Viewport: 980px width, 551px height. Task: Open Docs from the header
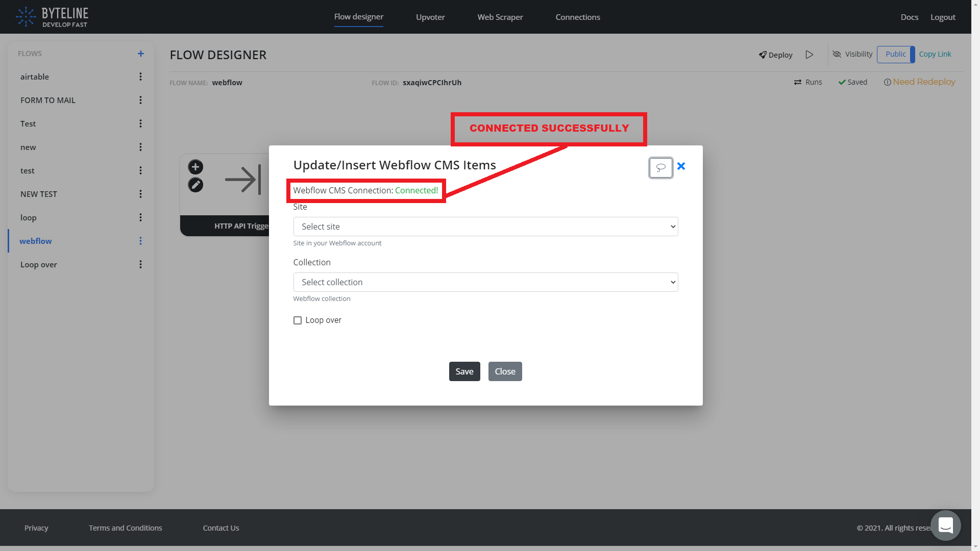tap(909, 17)
